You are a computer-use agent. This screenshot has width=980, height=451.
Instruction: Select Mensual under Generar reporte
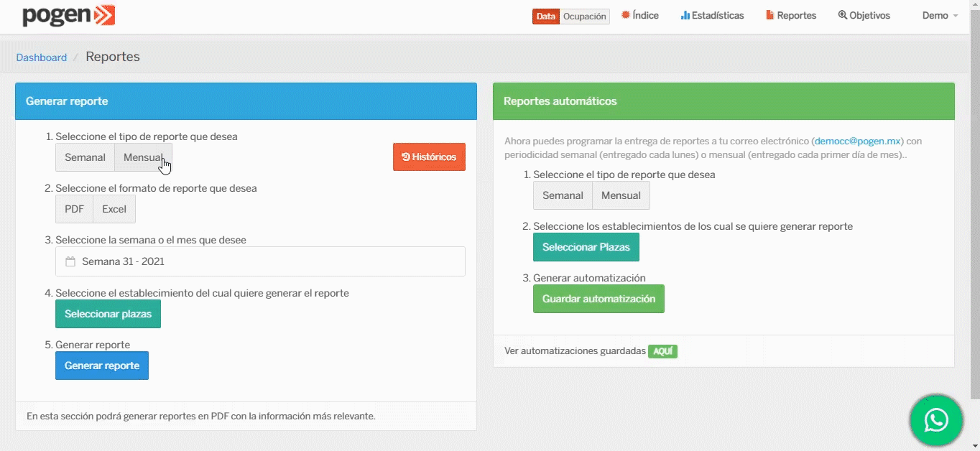(x=143, y=158)
